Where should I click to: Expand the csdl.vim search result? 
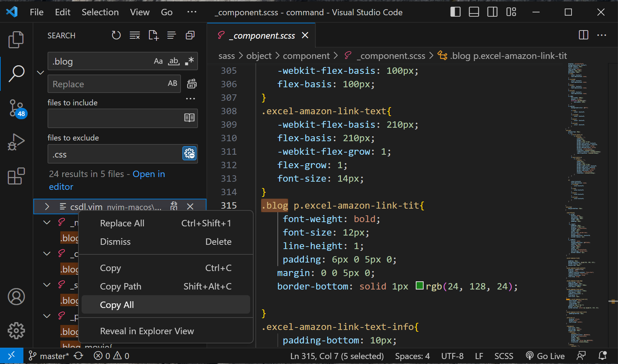point(47,206)
